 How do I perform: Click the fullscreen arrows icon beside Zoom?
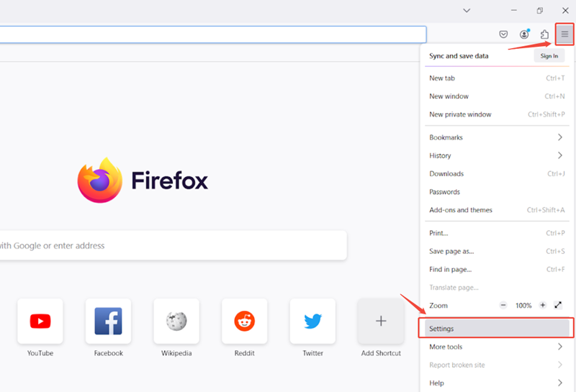558,305
